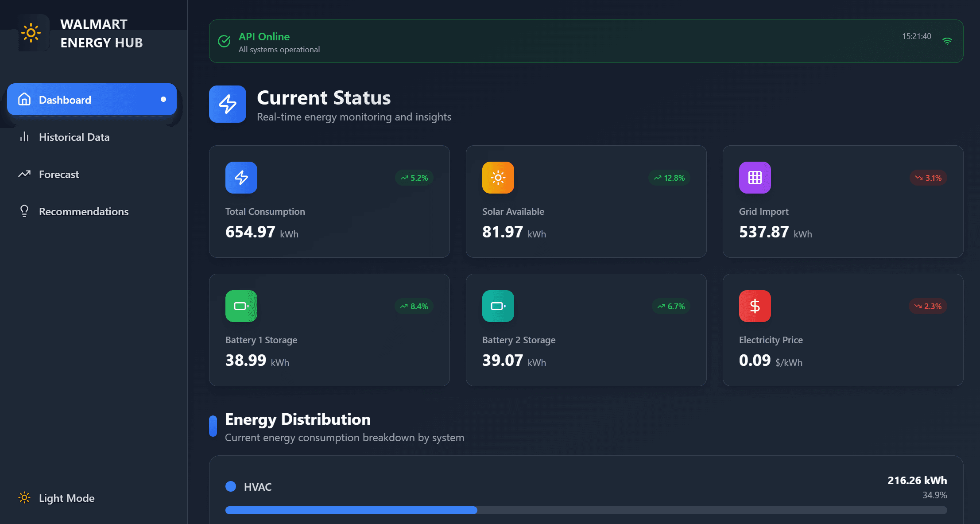Click the Walmart Energy Hub sun logo
980x524 pixels.
(x=31, y=33)
